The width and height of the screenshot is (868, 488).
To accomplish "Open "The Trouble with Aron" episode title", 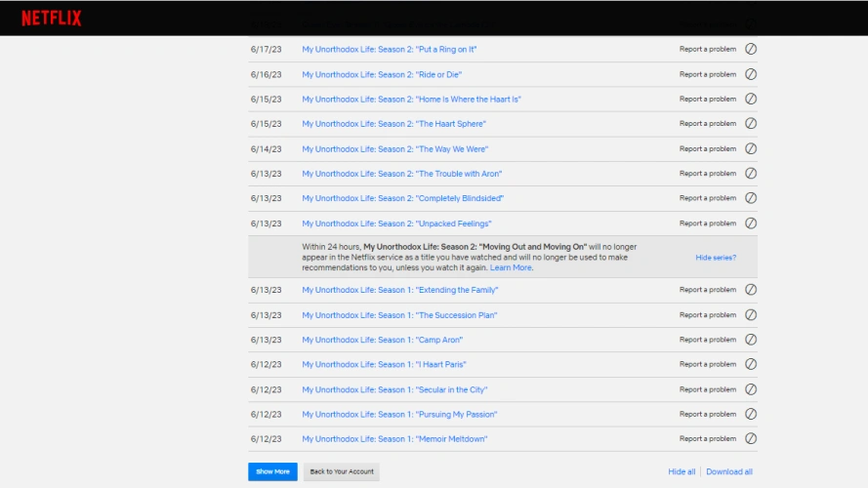I will coord(401,174).
